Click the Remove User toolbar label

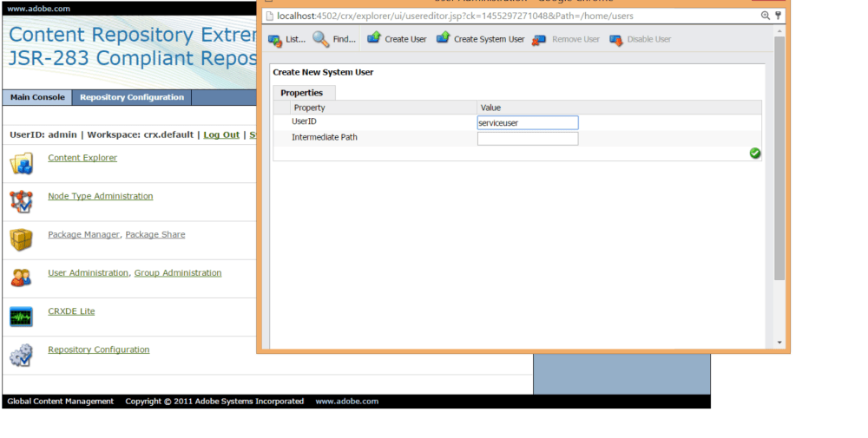[x=575, y=39]
